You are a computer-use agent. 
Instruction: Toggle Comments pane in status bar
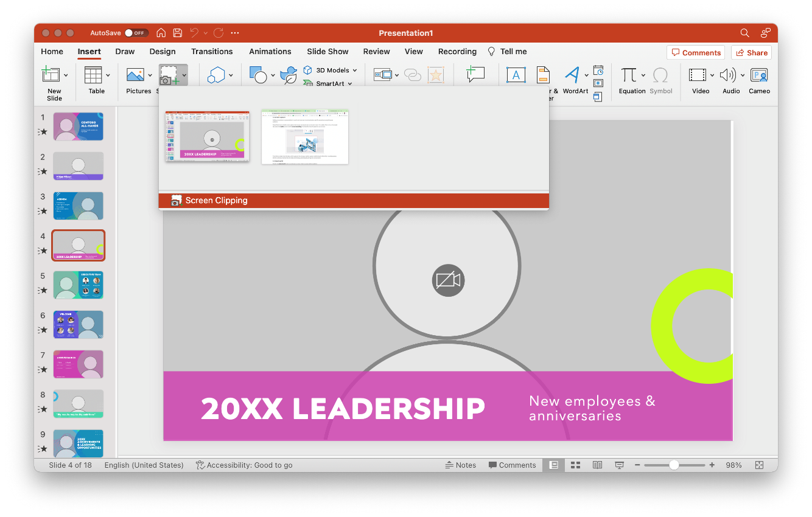click(512, 465)
